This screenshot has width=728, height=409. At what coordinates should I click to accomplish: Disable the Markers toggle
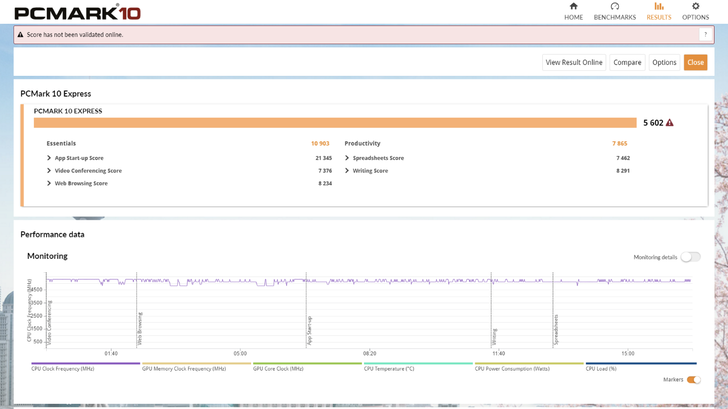(x=693, y=380)
